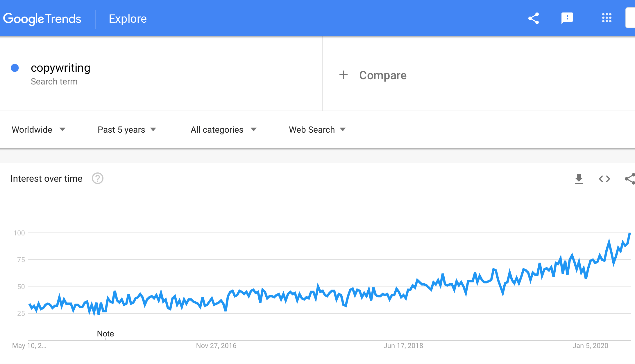The image size is (635, 364).
Task: Change the Web Search type dropdown
Action: click(x=317, y=129)
